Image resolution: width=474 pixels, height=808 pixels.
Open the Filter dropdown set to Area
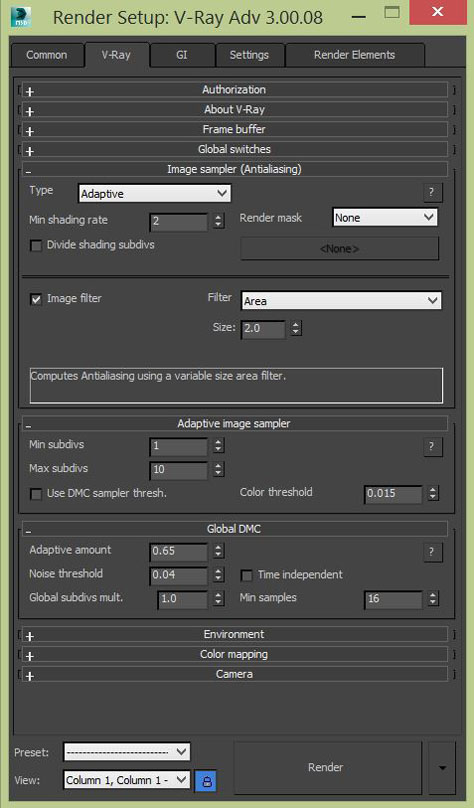pos(341,301)
